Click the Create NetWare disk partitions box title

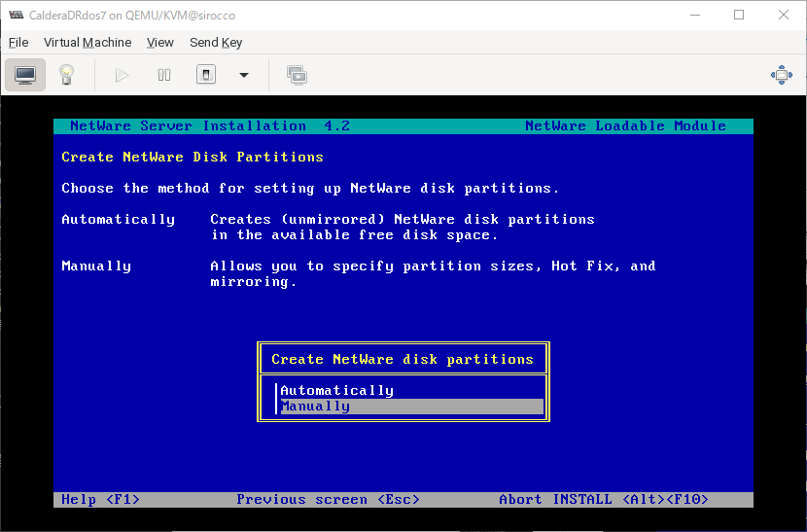point(403,359)
